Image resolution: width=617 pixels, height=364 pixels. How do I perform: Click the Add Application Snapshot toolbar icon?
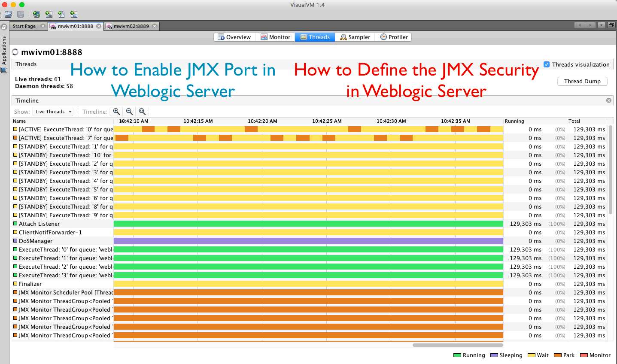point(74,14)
